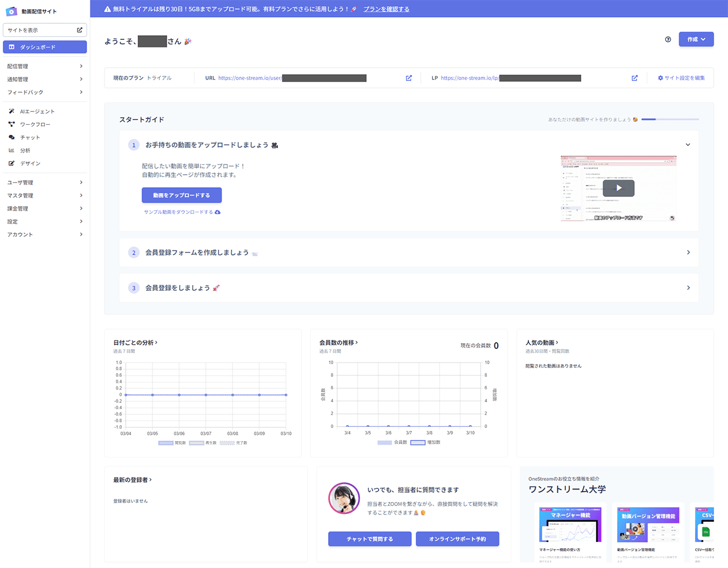Click the 動画をアップロードする button

181,195
